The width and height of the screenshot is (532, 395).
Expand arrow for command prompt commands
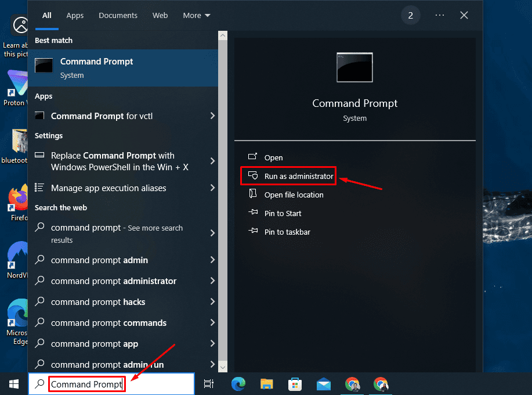click(x=212, y=322)
